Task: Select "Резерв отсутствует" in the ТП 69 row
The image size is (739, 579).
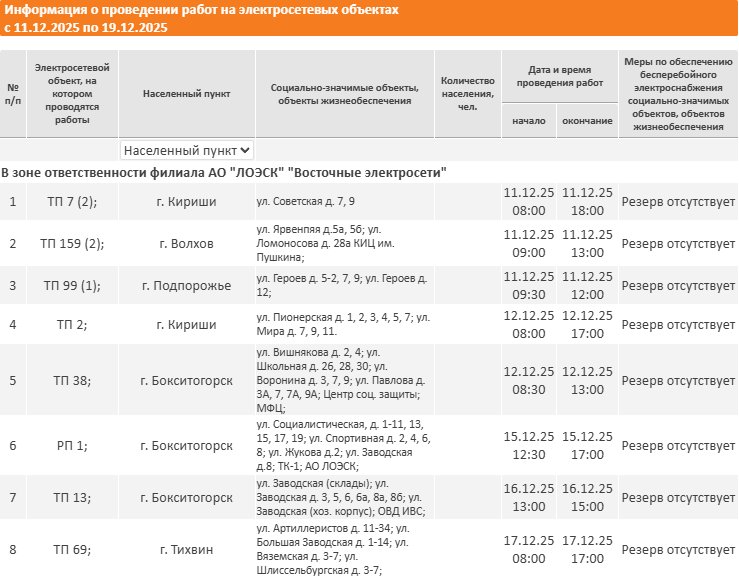Action: (x=678, y=549)
